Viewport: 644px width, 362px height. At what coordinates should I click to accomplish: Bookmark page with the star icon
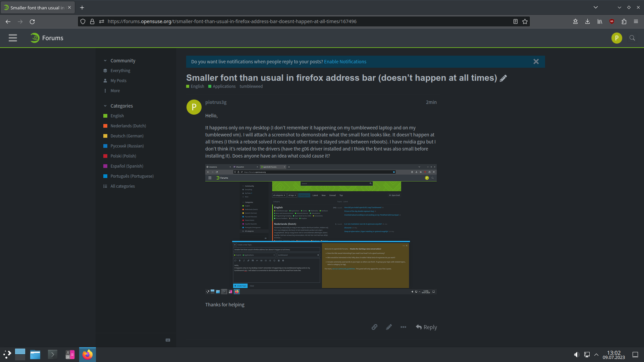pyautogui.click(x=525, y=21)
